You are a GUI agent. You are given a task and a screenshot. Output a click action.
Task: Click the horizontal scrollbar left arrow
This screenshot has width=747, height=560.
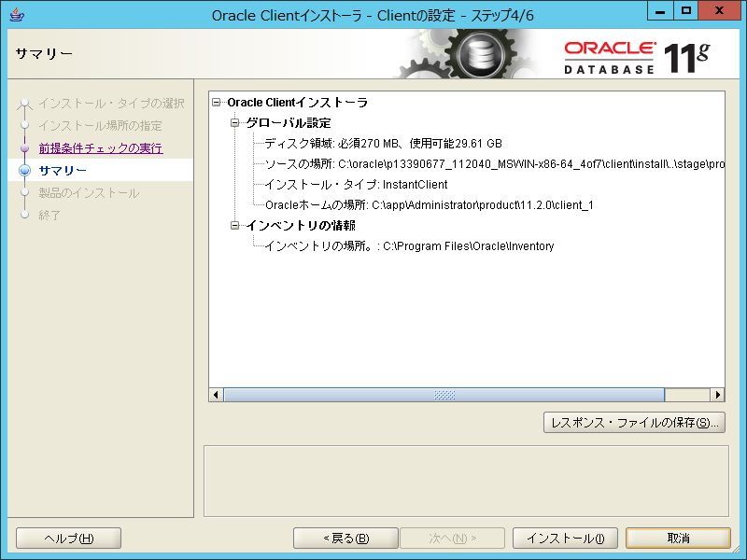217,395
